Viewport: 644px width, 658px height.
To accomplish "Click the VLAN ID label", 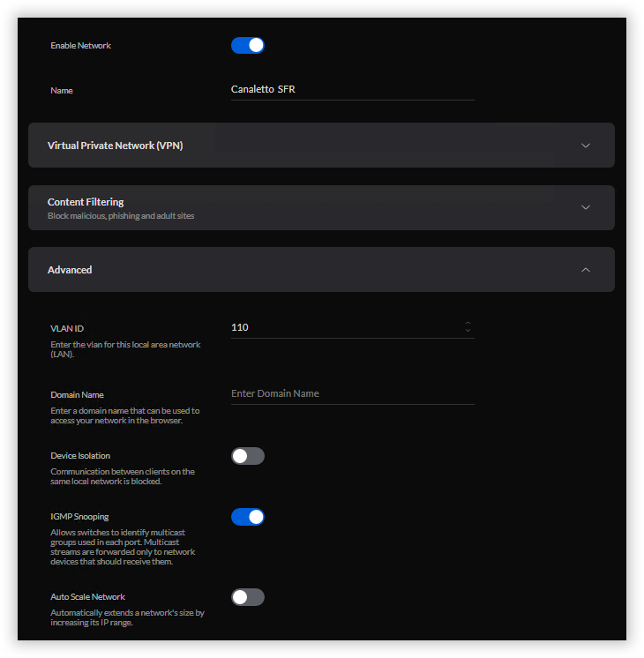I will click(x=67, y=328).
